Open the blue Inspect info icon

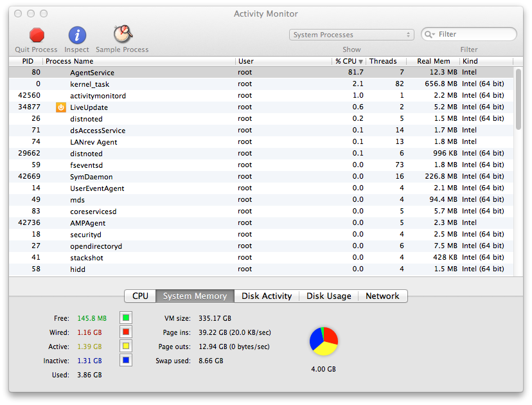(77, 35)
